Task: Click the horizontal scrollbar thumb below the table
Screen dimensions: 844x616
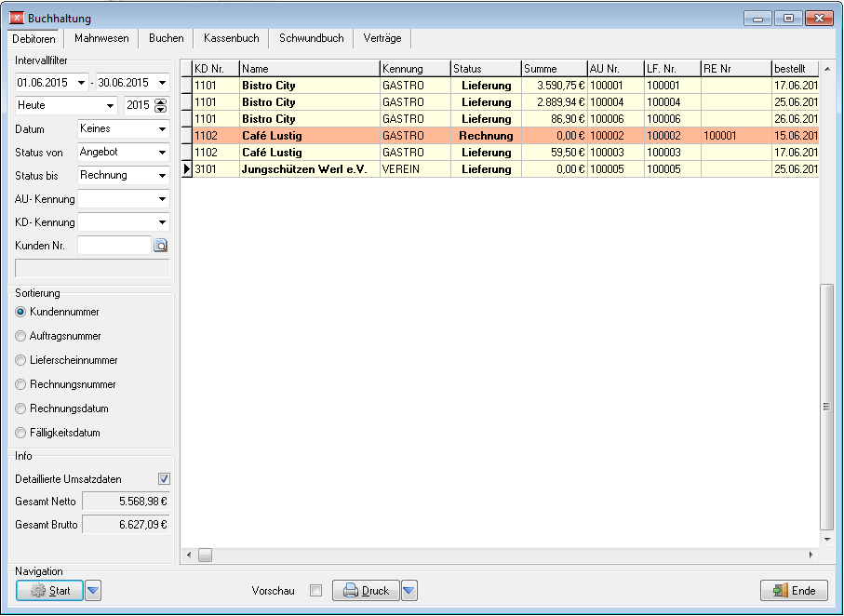Action: click(x=205, y=555)
